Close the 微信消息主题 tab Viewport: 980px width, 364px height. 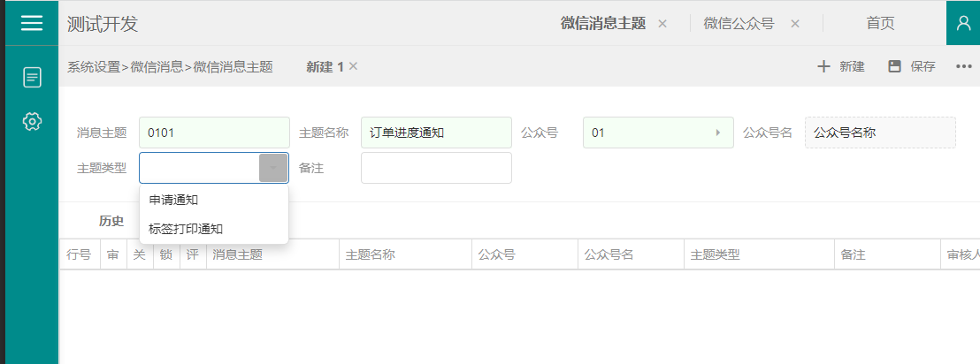pyautogui.click(x=662, y=24)
